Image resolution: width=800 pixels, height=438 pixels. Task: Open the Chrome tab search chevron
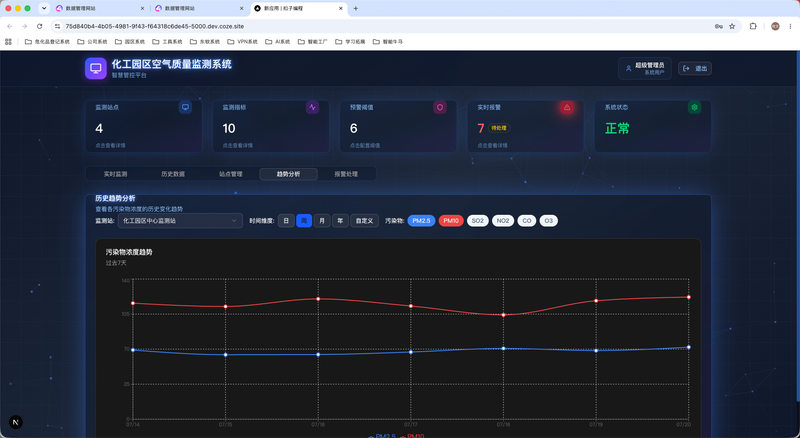[44, 8]
